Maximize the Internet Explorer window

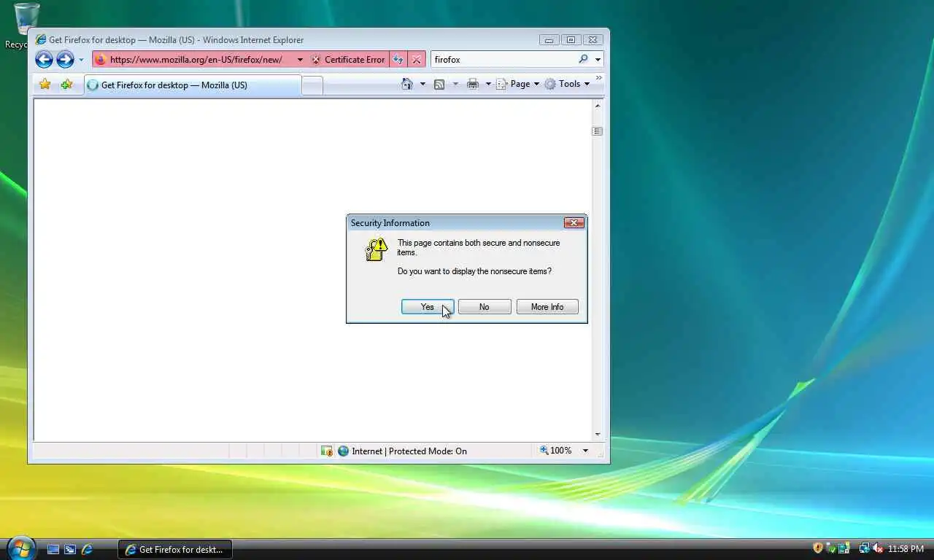[571, 40]
